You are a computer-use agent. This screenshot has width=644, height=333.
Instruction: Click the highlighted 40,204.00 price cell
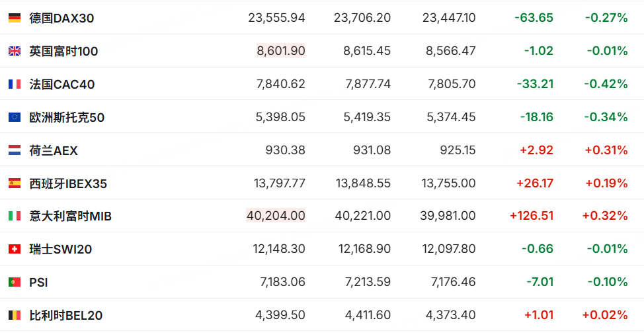[276, 215]
